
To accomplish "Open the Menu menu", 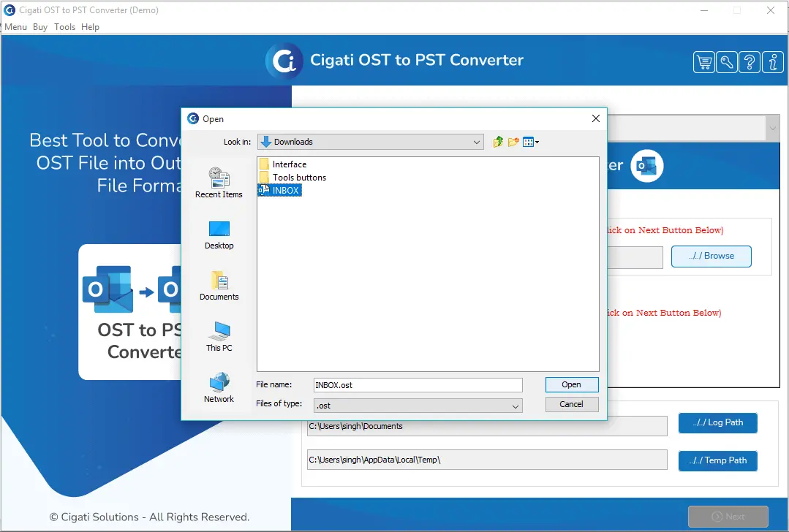I will [15, 27].
